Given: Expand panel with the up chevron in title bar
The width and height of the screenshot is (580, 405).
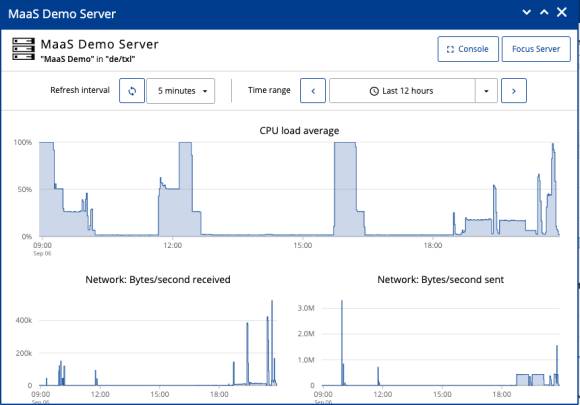Looking at the screenshot, I should pyautogui.click(x=544, y=12).
